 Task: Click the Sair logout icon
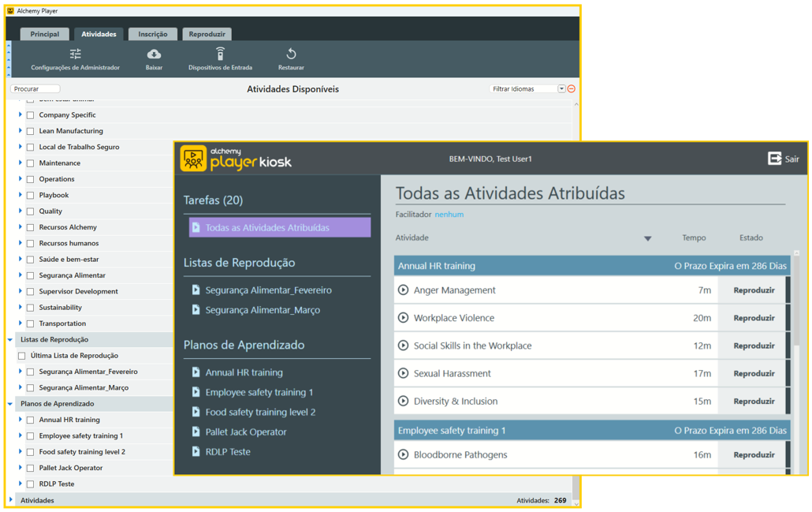774,159
